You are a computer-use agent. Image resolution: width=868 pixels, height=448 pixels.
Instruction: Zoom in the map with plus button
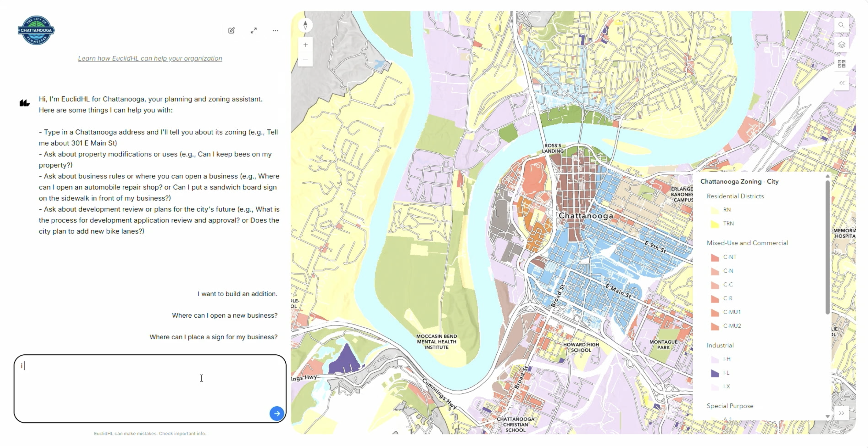305,45
